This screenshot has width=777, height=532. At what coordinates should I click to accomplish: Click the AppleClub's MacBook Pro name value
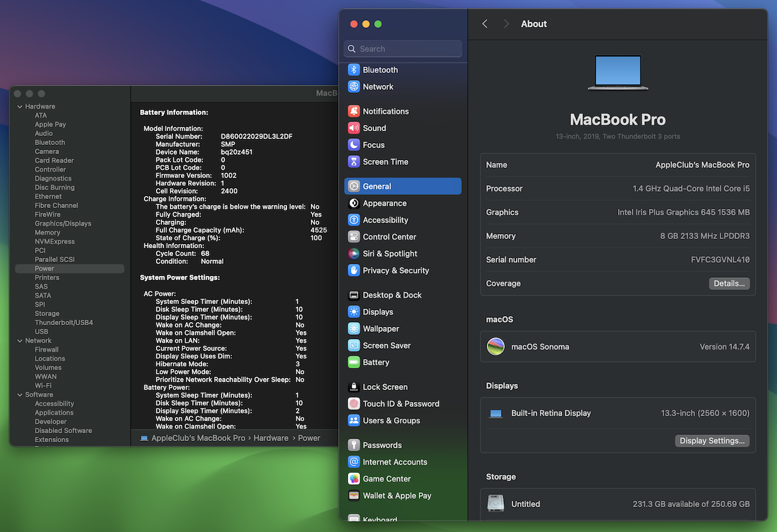point(702,165)
